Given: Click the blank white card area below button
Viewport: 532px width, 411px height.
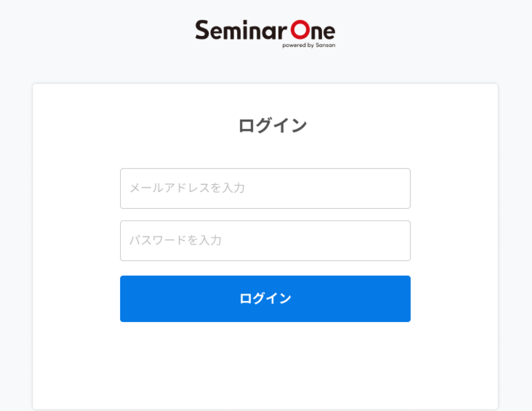Looking at the screenshot, I should point(265,365).
